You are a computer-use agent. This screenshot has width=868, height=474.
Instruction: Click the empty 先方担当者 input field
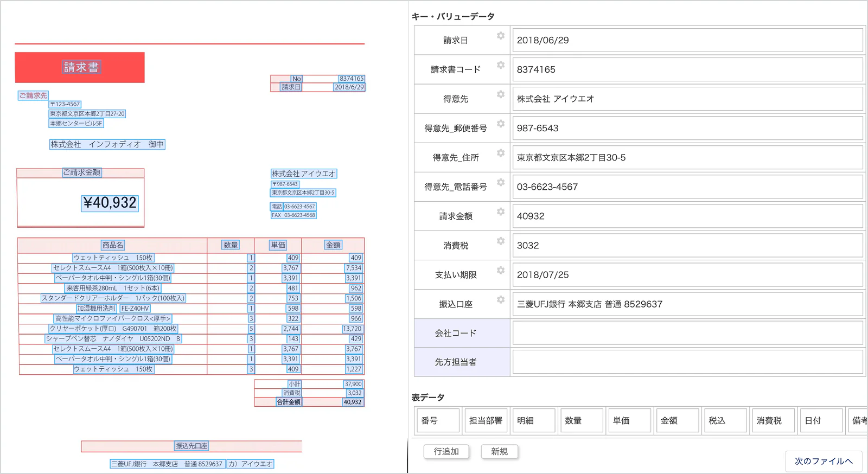click(x=687, y=362)
